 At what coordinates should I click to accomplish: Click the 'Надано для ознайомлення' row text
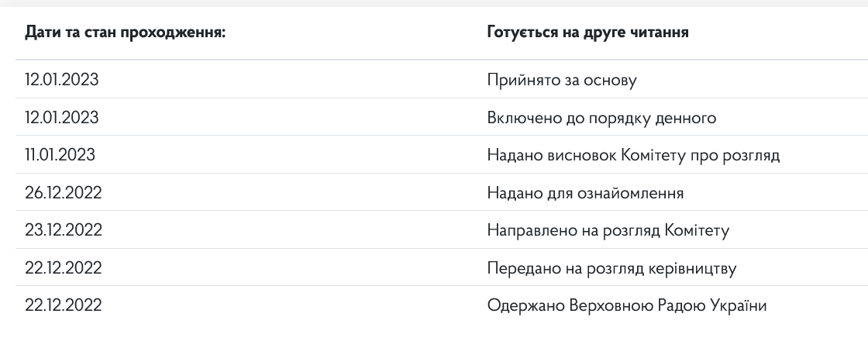click(585, 193)
